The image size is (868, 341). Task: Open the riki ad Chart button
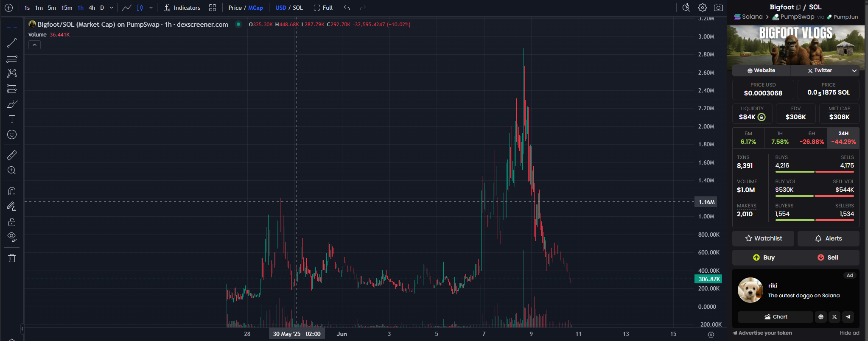(x=776, y=317)
